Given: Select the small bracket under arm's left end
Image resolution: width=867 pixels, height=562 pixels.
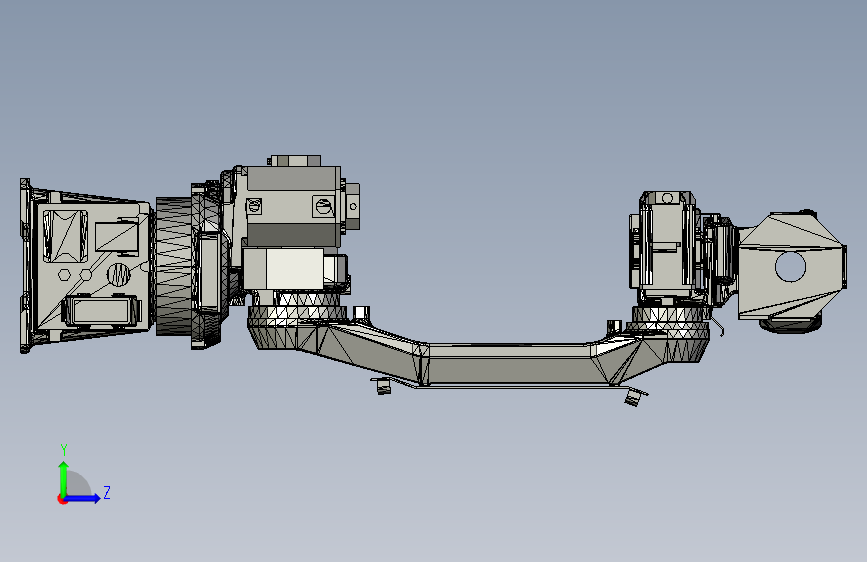Looking at the screenshot, I should [x=382, y=386].
